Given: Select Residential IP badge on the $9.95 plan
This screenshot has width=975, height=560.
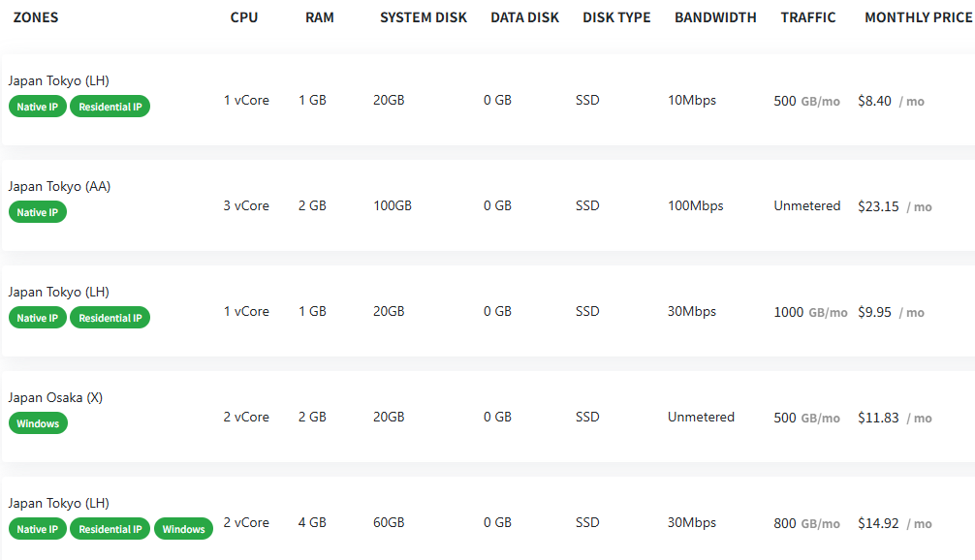Looking at the screenshot, I should [110, 318].
